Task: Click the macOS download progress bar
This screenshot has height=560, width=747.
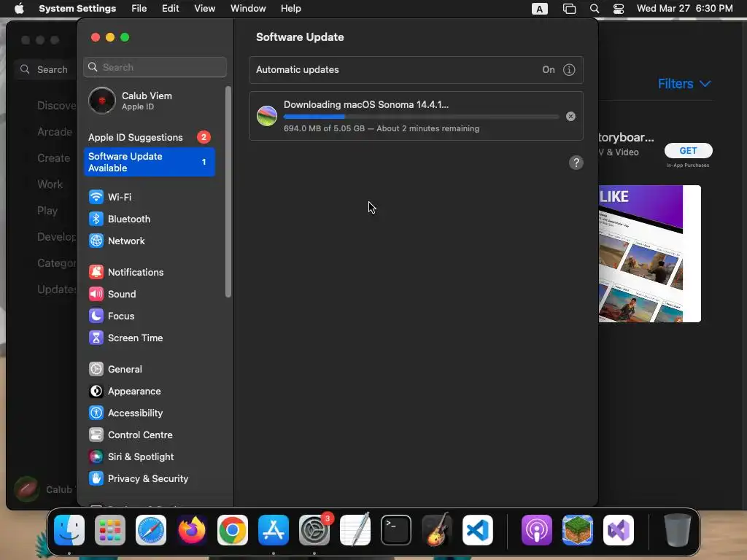Action: coord(421,117)
